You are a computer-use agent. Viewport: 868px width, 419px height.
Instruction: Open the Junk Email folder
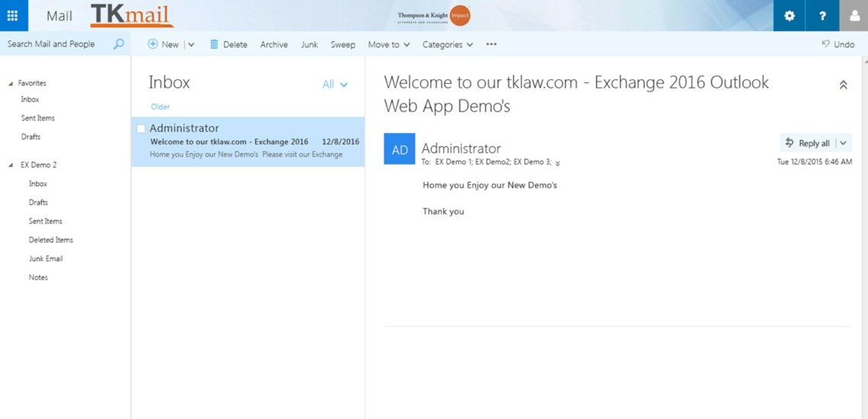[x=46, y=259]
